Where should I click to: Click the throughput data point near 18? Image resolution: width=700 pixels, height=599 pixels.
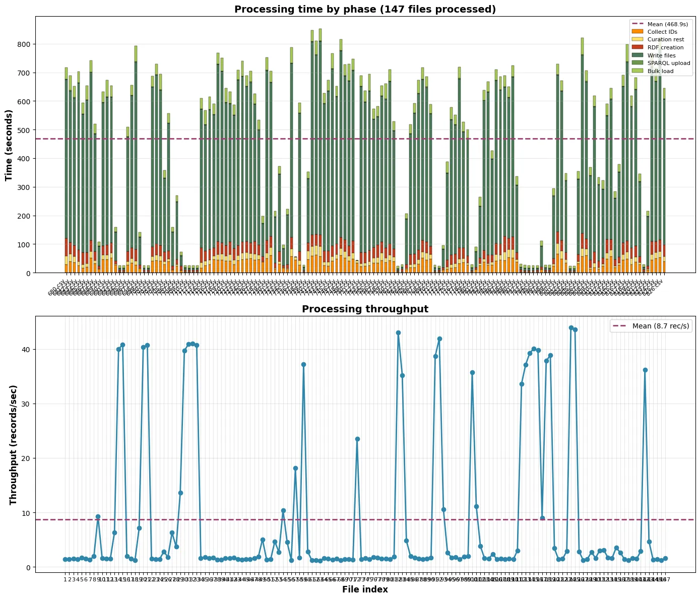click(x=295, y=468)
